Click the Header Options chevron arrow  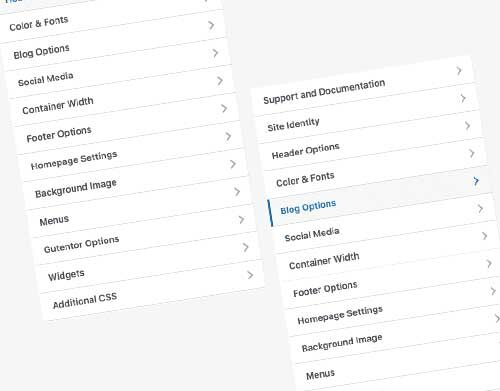click(x=467, y=126)
